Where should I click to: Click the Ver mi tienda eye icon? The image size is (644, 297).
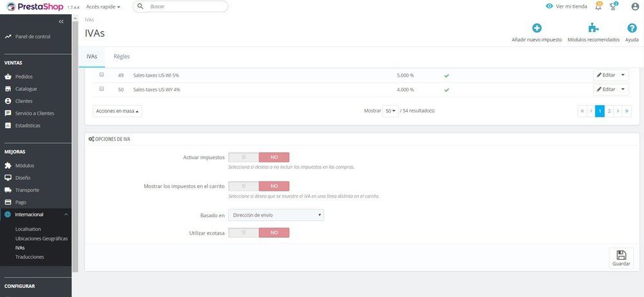click(x=549, y=6)
